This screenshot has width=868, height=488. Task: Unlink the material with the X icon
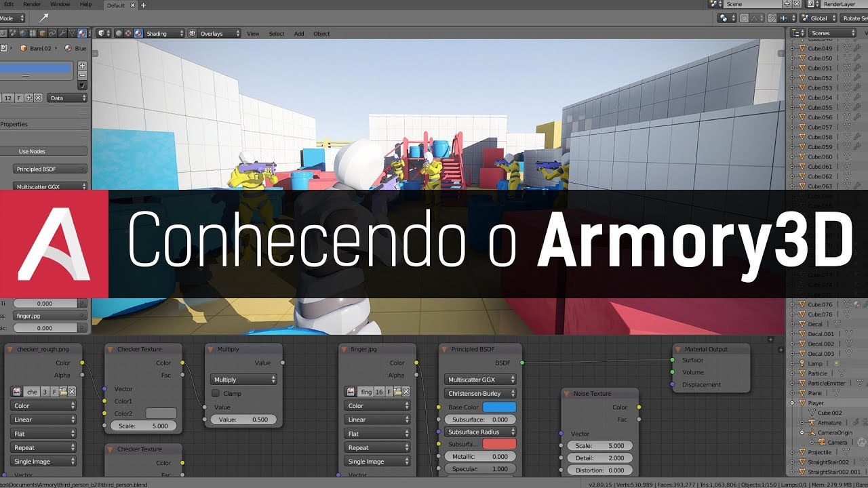click(x=38, y=98)
